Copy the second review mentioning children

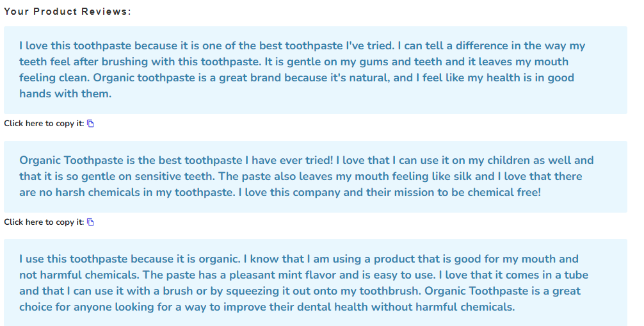(90, 222)
